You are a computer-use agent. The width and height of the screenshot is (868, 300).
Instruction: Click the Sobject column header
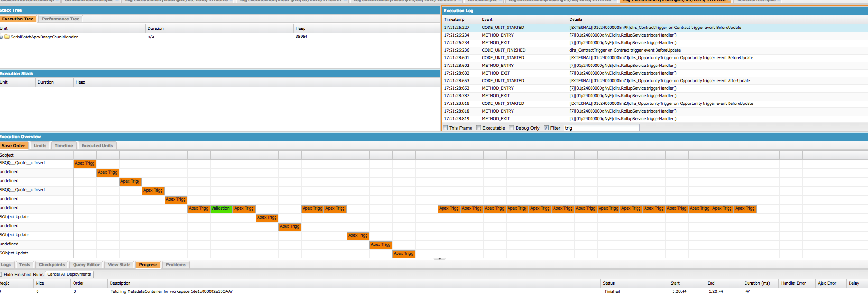point(37,155)
